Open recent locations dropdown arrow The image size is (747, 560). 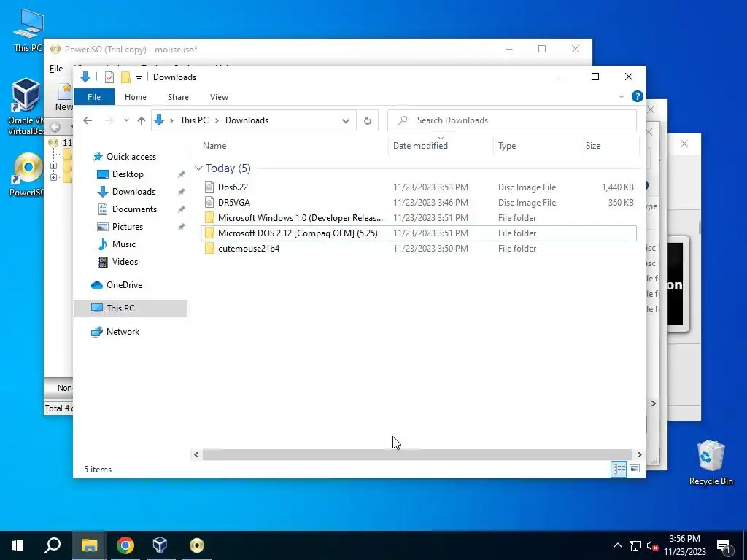(126, 120)
